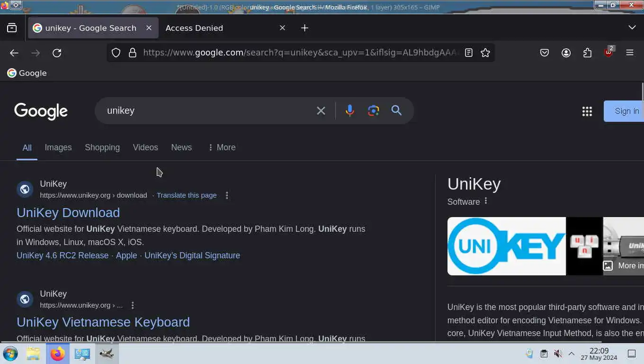Image resolution: width=644 pixels, height=364 pixels.
Task: Open notification center icon in taskbar
Action: [x=632, y=354]
